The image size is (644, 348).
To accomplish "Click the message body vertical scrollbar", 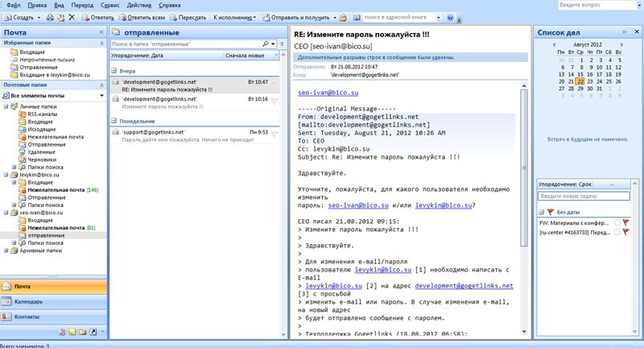I will point(524,168).
